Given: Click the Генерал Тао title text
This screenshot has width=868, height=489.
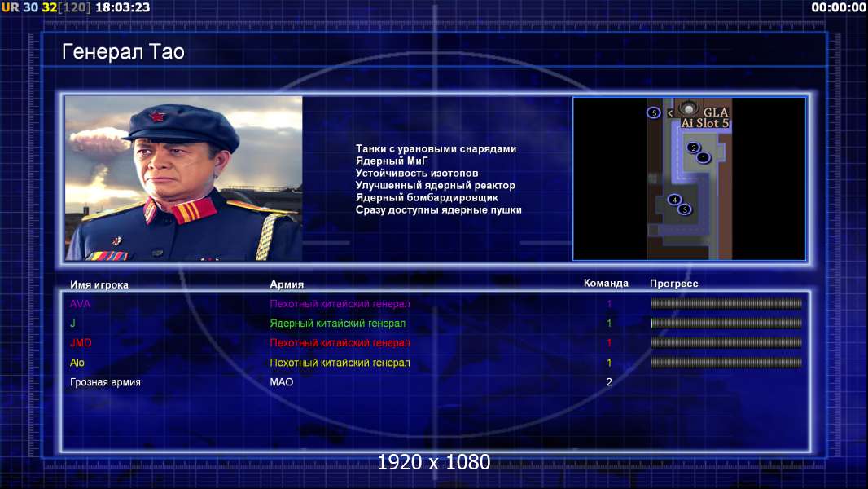Looking at the screenshot, I should click(x=123, y=51).
